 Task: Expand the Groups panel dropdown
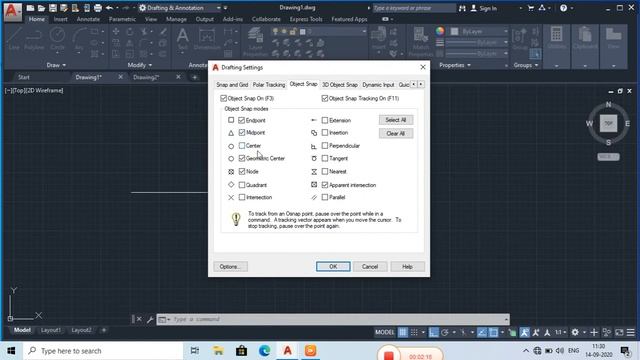(x=526, y=65)
